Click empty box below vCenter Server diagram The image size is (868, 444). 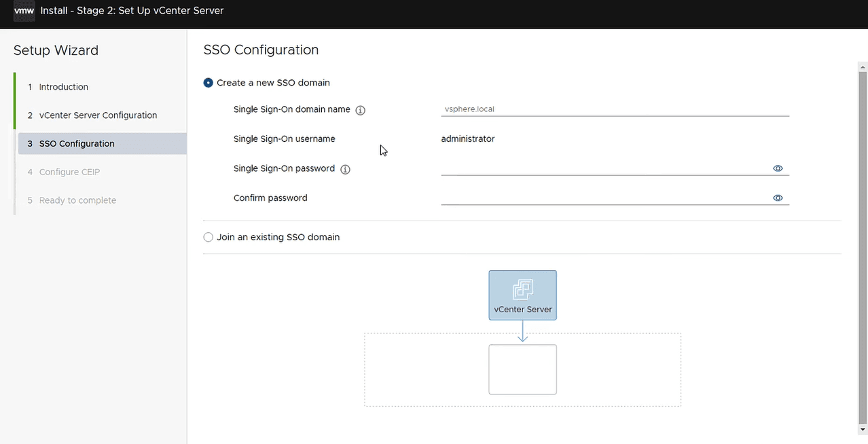click(522, 369)
